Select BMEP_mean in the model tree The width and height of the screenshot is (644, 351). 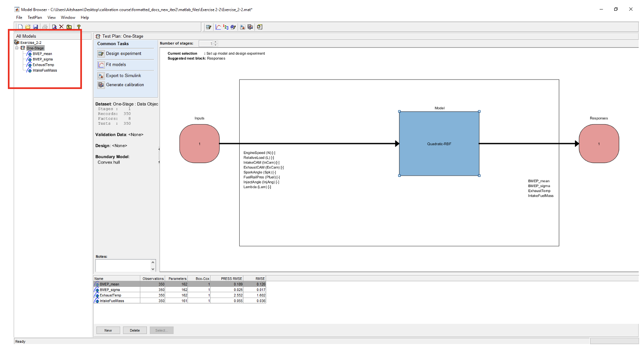(42, 54)
